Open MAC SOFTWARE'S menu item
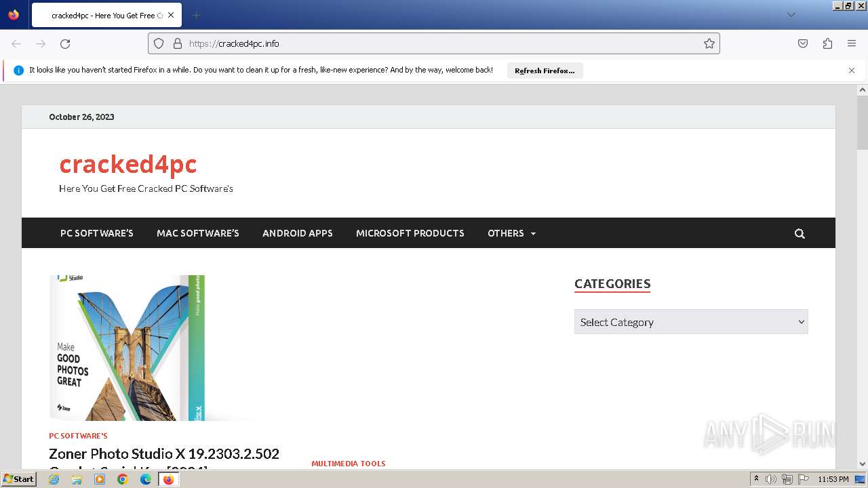Viewport: 868px width, 488px height. pos(198,233)
